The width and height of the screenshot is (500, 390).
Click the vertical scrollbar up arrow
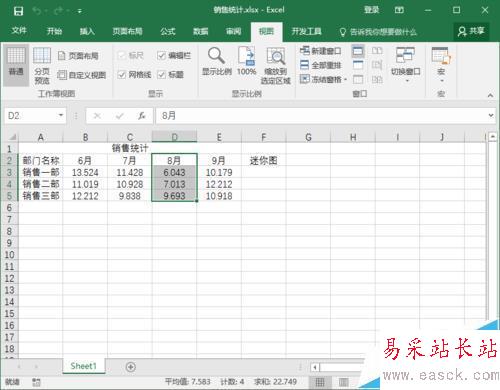pyautogui.click(x=493, y=136)
